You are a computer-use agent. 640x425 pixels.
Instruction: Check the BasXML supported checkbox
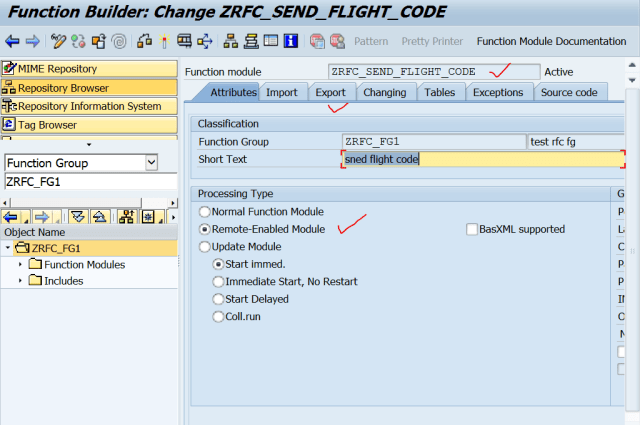(x=472, y=229)
